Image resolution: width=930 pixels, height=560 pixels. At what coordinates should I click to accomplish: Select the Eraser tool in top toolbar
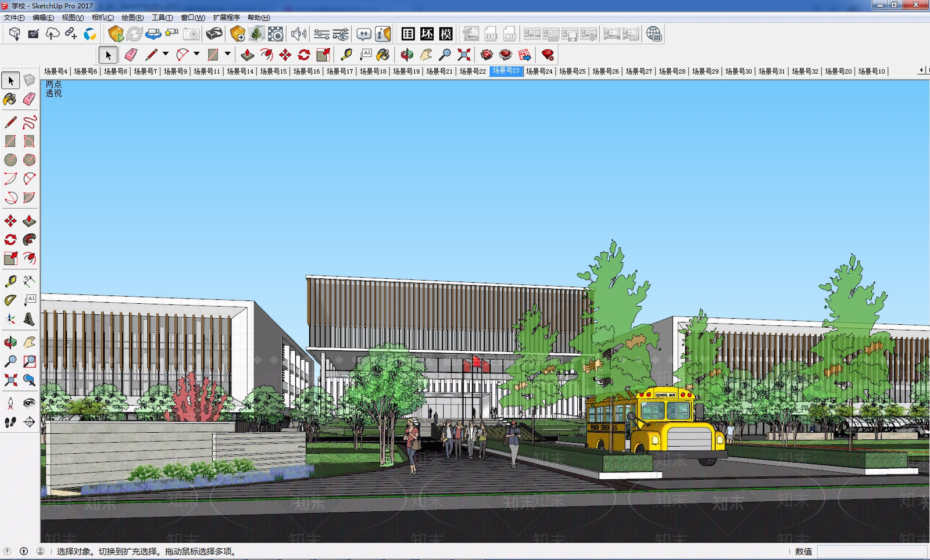tap(131, 55)
